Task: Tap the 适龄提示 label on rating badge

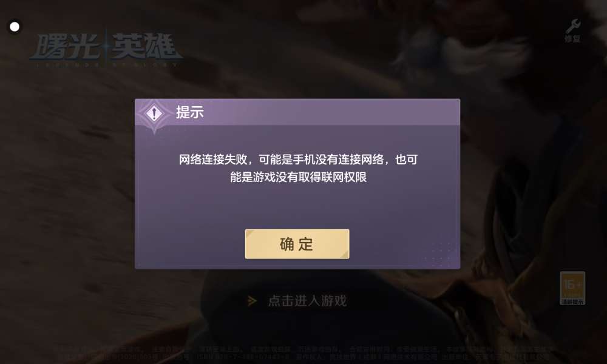Action: point(572,302)
